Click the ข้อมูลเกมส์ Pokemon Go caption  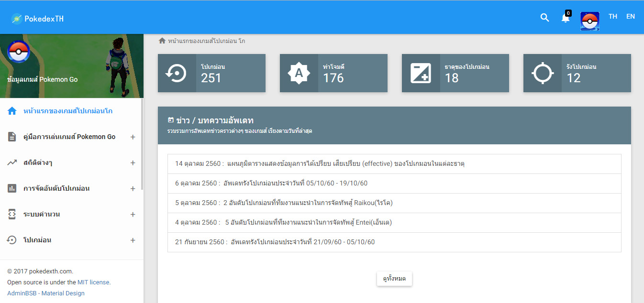[43, 79]
